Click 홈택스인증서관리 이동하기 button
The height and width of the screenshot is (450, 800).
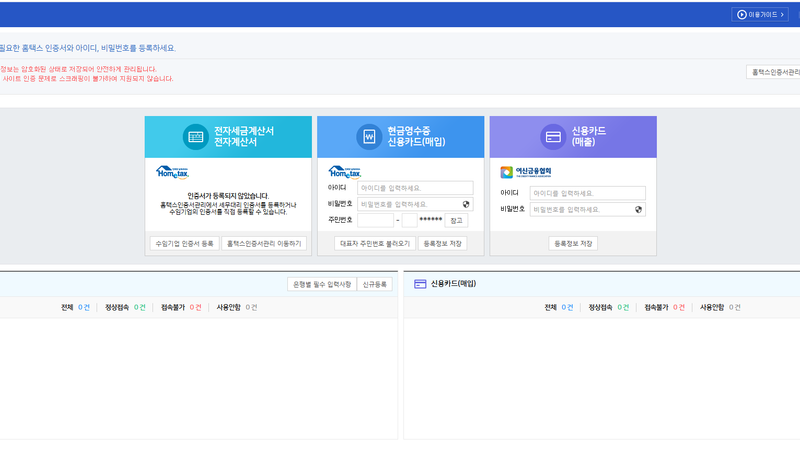264,243
